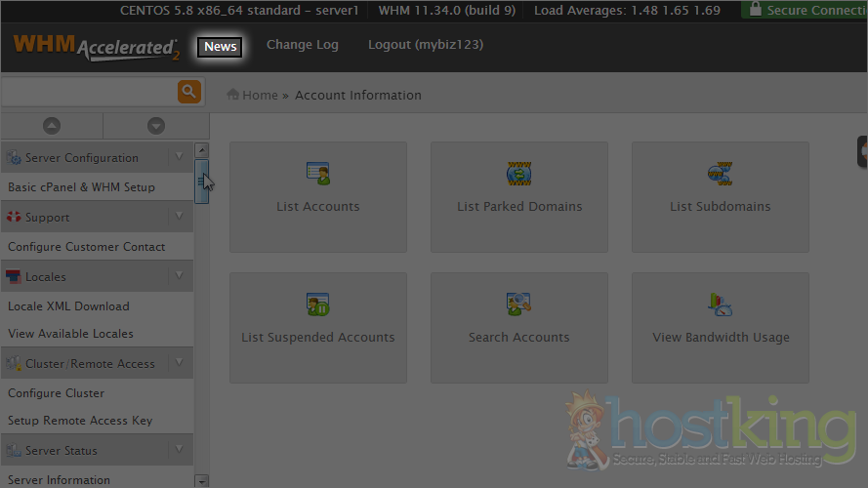The image size is (868, 488).
Task: Open the List Parked Domains icon
Action: coord(518,175)
